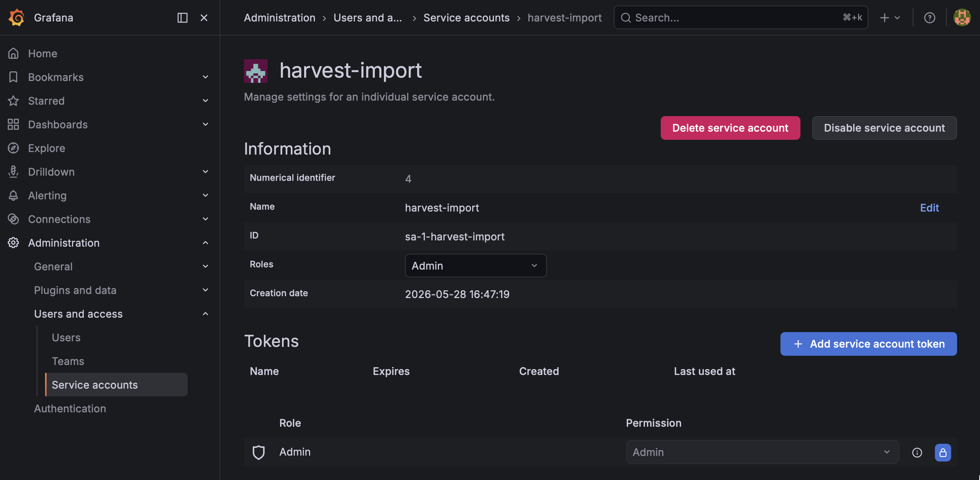Viewport: 980px width, 480px height.
Task: Click creation date 2026-05-28 16:47:19
Action: (457, 294)
